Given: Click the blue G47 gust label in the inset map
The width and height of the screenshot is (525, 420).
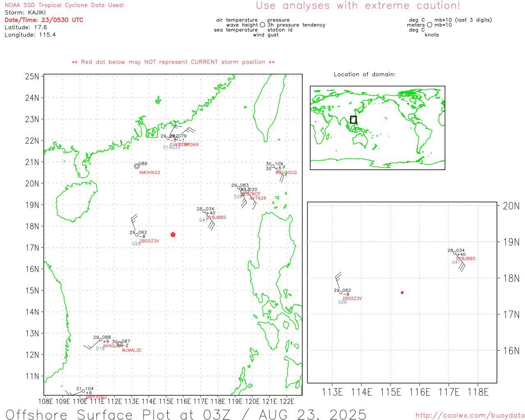Looking at the screenshot, I should [x=456, y=262].
